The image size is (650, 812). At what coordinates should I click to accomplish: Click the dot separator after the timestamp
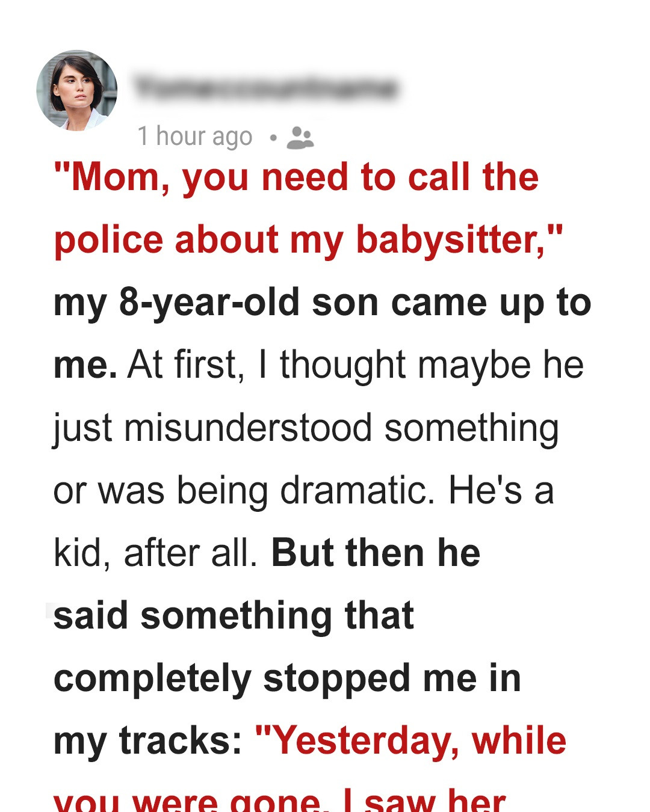coord(273,138)
